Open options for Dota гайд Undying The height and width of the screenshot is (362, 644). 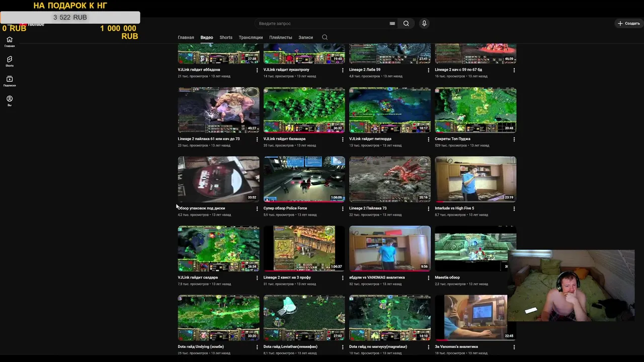coord(257,346)
